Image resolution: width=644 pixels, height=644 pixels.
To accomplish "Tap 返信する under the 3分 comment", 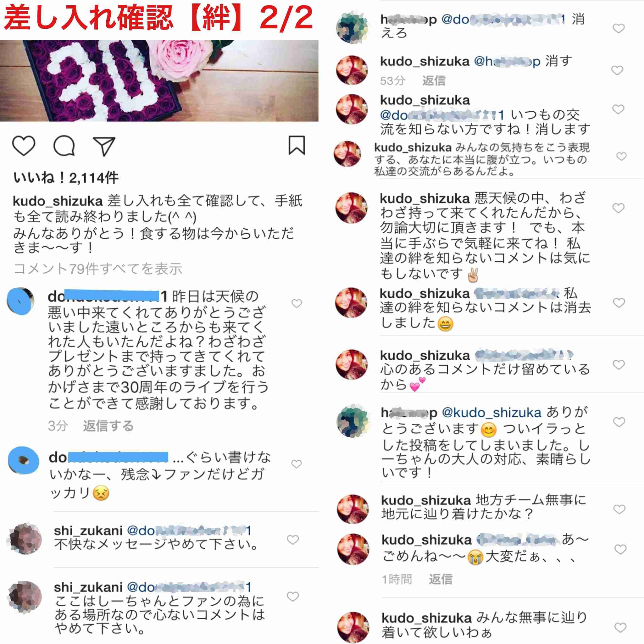I will click(x=108, y=426).
